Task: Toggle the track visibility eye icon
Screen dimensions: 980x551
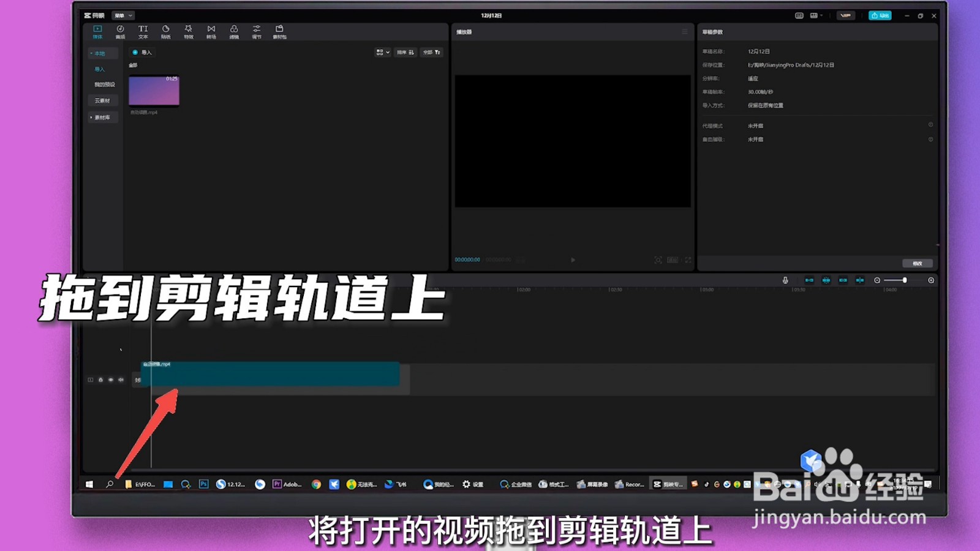Action: pos(111,380)
